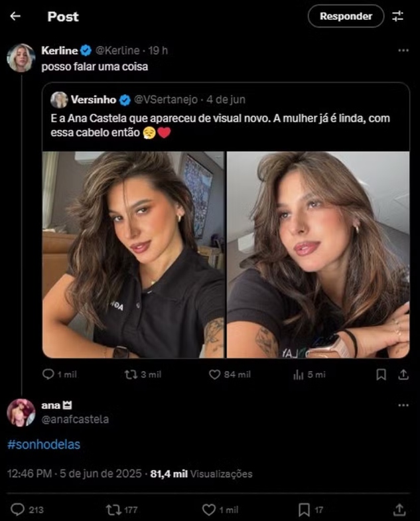Screen dimensions: 420x521
Task: Click the reply icon with 213 comments
Action: point(18,510)
